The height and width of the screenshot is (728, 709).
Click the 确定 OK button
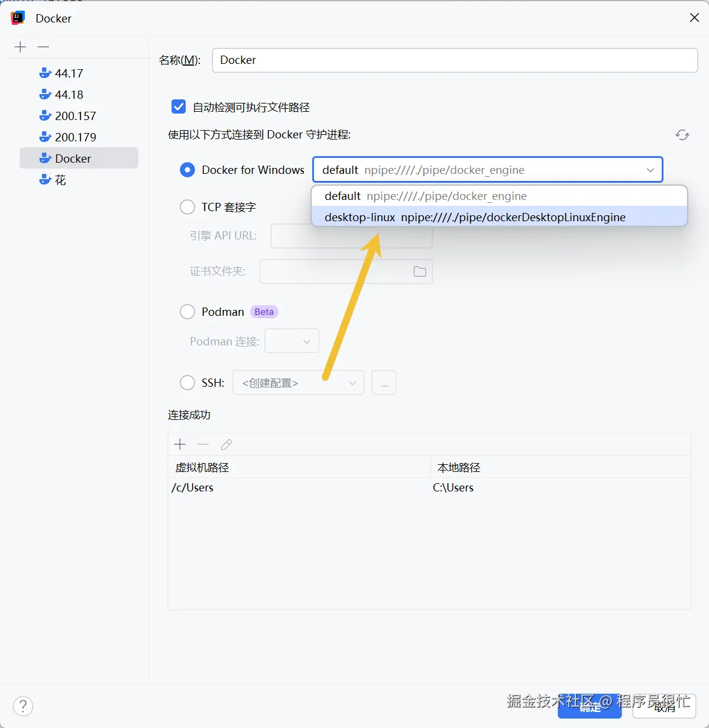tap(590, 707)
